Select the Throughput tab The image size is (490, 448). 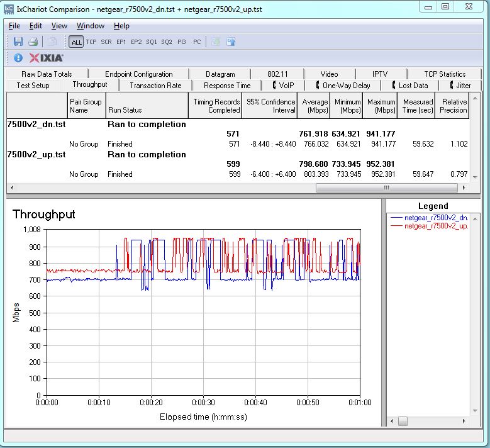(90, 84)
